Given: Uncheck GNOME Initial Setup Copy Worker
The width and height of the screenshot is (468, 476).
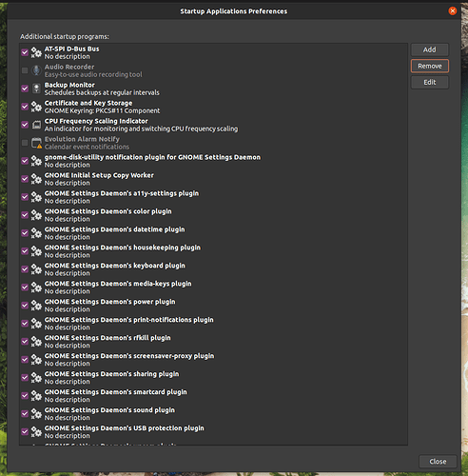Looking at the screenshot, I should [x=25, y=179].
